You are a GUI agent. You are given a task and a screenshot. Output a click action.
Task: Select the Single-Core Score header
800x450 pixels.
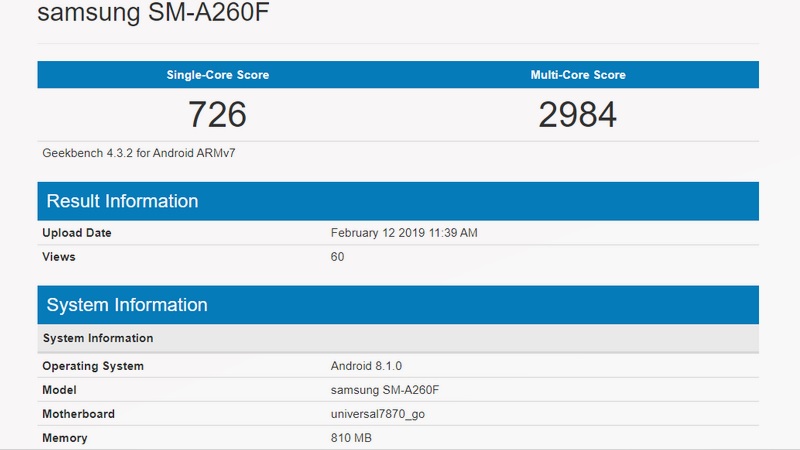218,75
